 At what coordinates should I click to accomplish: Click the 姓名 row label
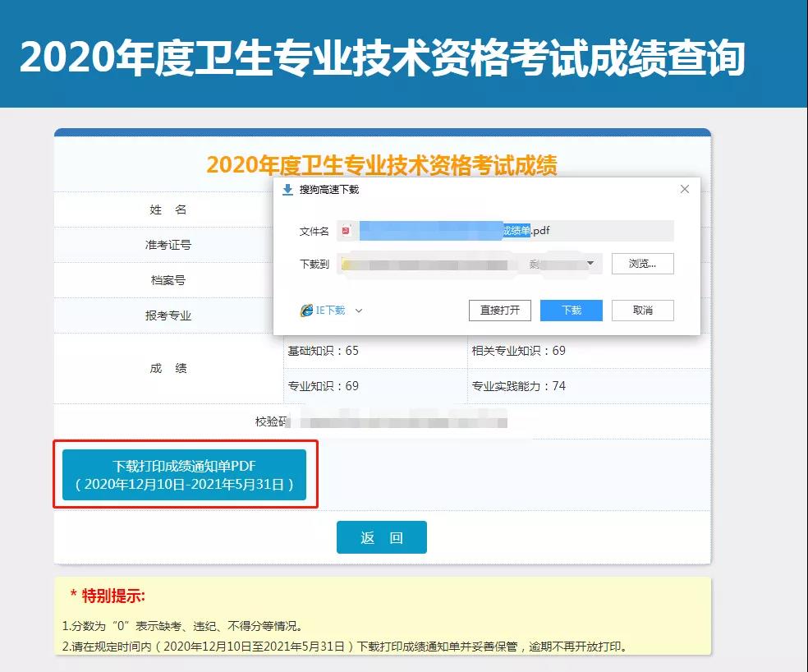point(168,209)
